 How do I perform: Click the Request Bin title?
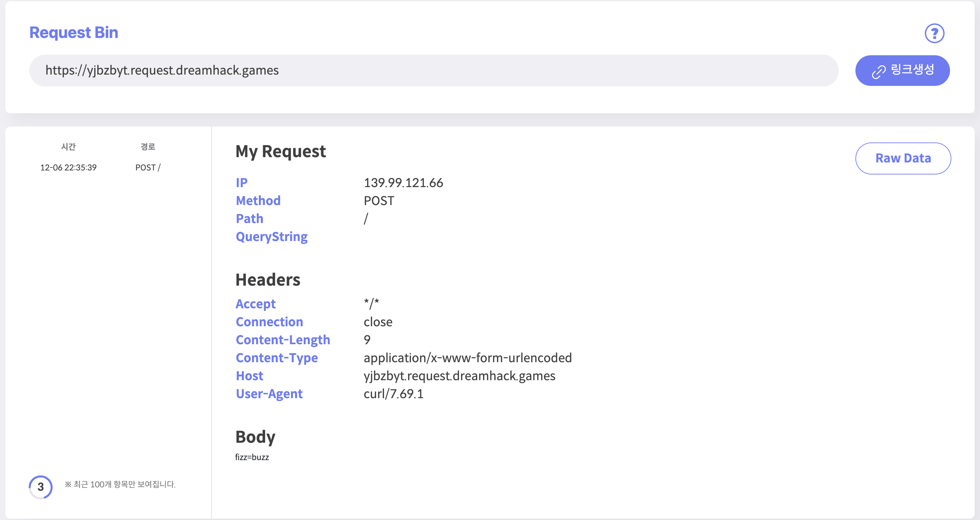coord(74,33)
